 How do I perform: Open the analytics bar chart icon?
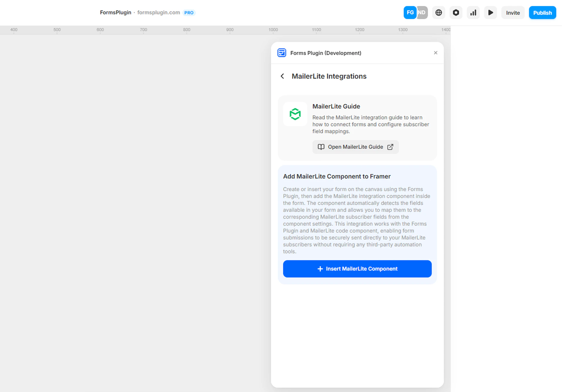473,13
